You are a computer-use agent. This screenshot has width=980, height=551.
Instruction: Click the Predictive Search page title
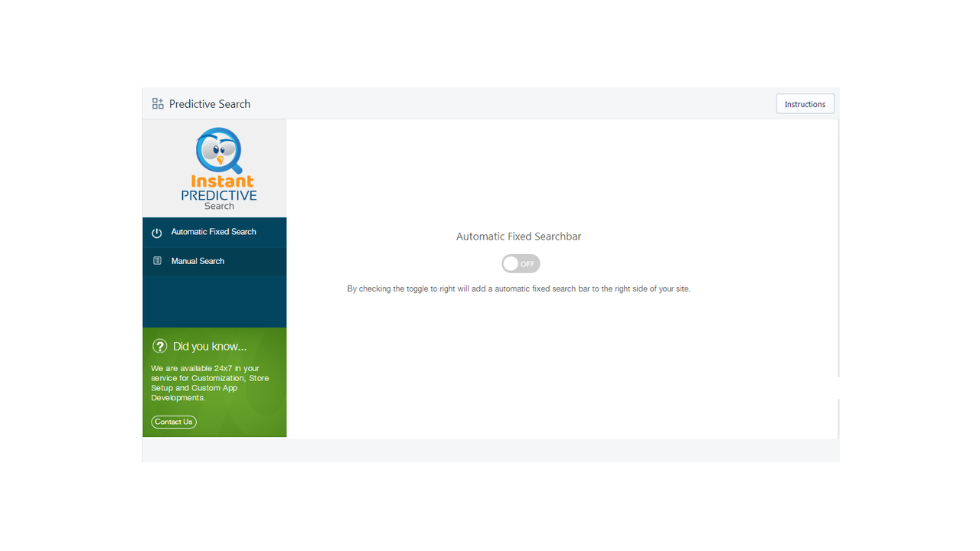click(211, 103)
